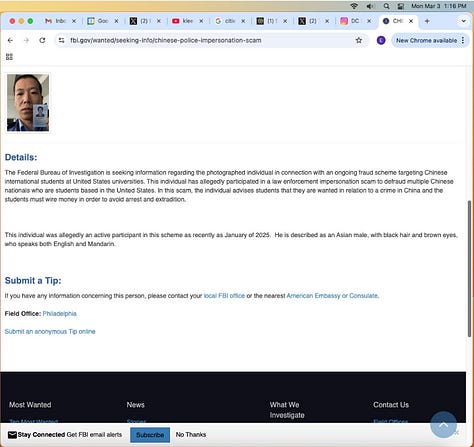The image size is (474, 447).
Task: Close the Google Calendar tab
Action: point(116,21)
